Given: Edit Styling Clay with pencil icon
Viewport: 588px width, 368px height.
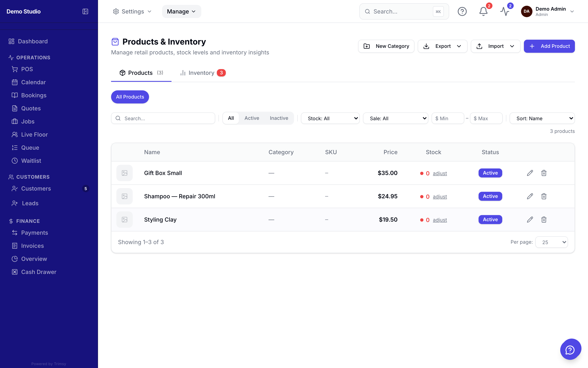Looking at the screenshot, I should click(530, 220).
